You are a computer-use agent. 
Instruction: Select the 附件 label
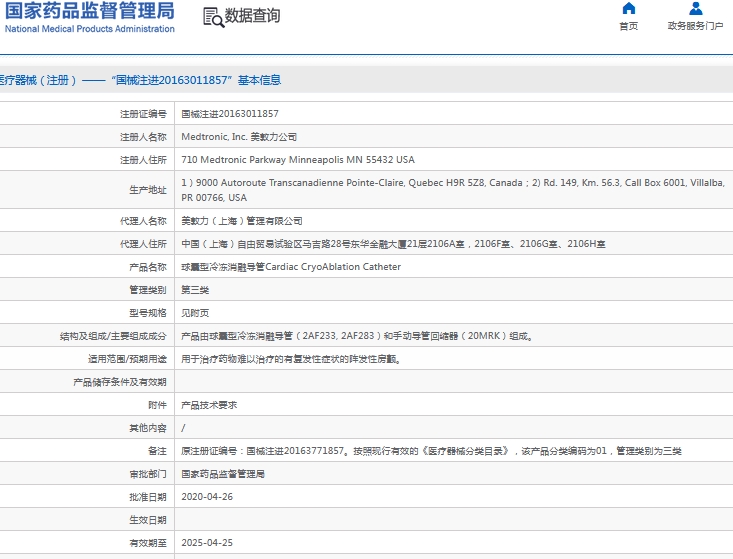157,405
